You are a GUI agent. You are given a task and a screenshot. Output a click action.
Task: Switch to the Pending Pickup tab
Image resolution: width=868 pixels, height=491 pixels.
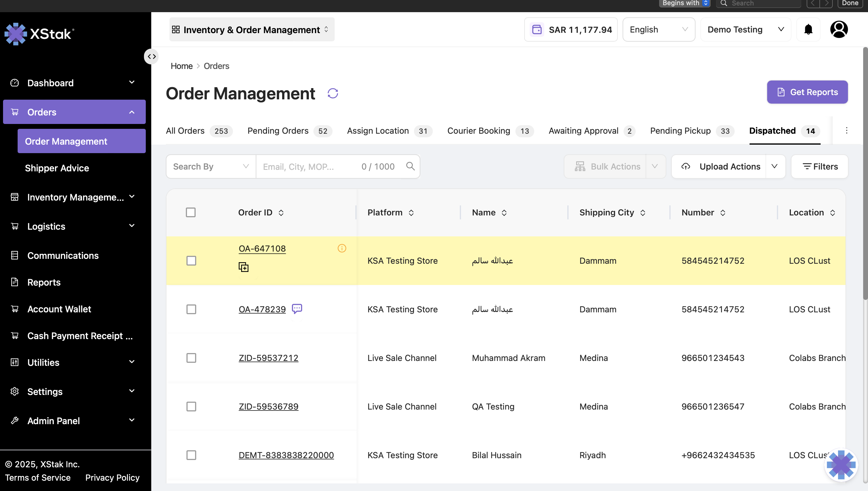(692, 131)
